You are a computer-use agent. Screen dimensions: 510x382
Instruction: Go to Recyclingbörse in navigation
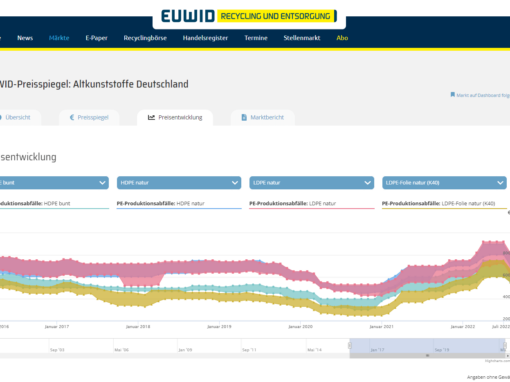click(x=145, y=38)
